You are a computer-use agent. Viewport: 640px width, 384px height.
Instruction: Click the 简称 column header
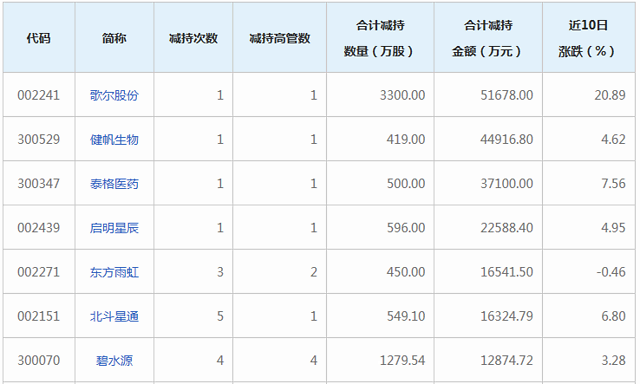click(114, 38)
